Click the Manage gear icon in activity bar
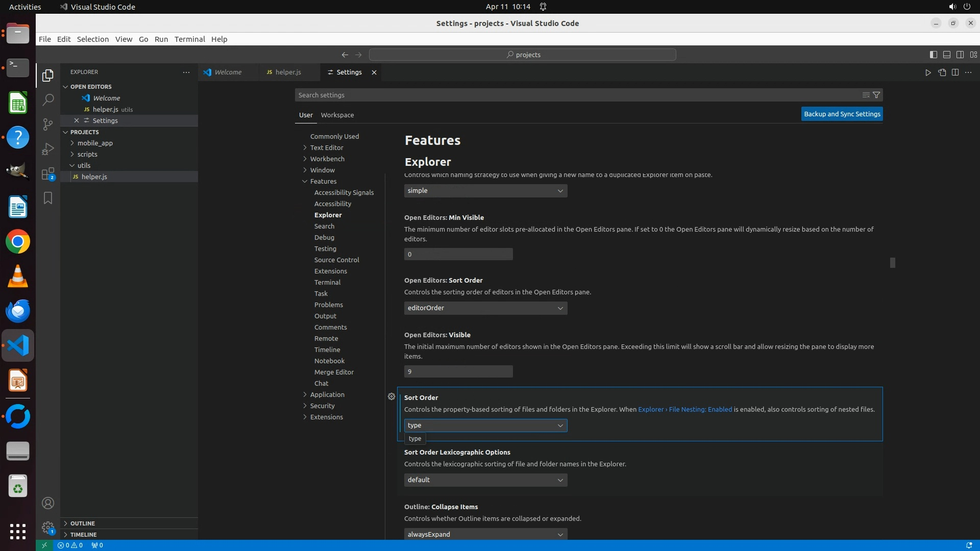 coord(48,528)
